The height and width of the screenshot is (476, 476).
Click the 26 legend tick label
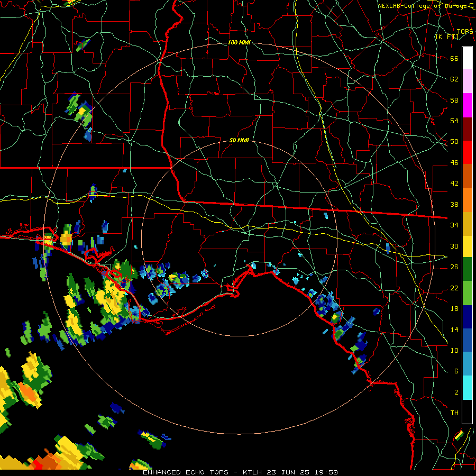454,267
